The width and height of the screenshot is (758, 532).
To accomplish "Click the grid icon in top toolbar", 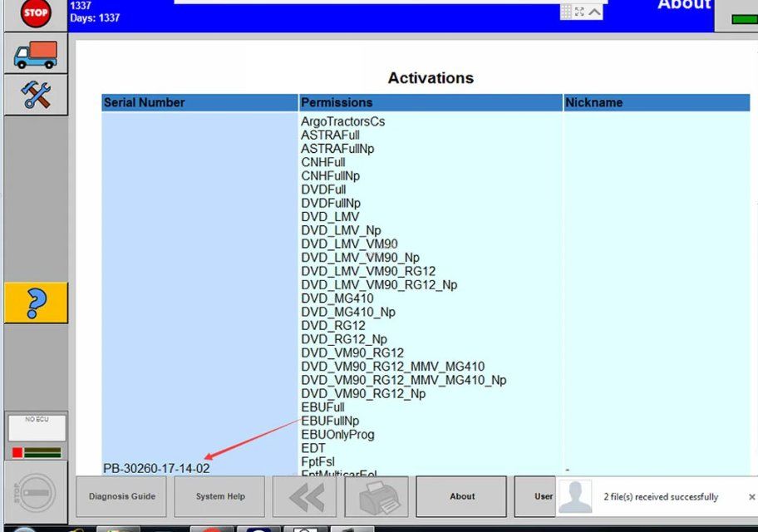I will click(566, 12).
